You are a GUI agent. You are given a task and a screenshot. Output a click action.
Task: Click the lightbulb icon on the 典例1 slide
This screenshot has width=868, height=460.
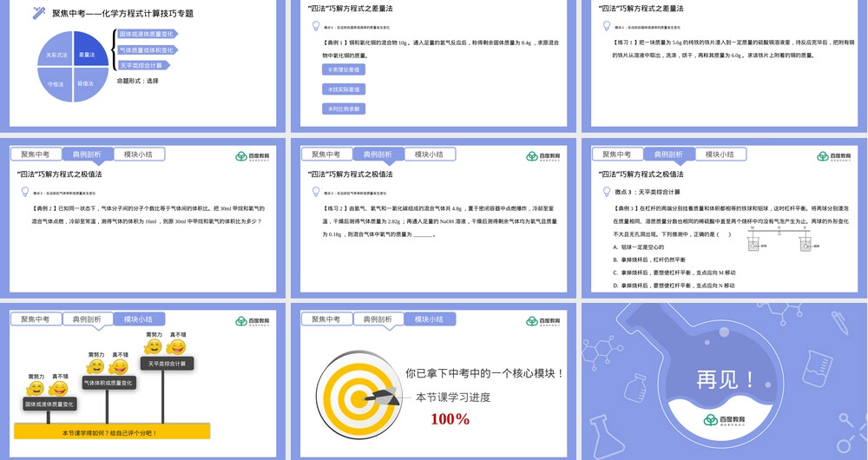click(x=316, y=26)
